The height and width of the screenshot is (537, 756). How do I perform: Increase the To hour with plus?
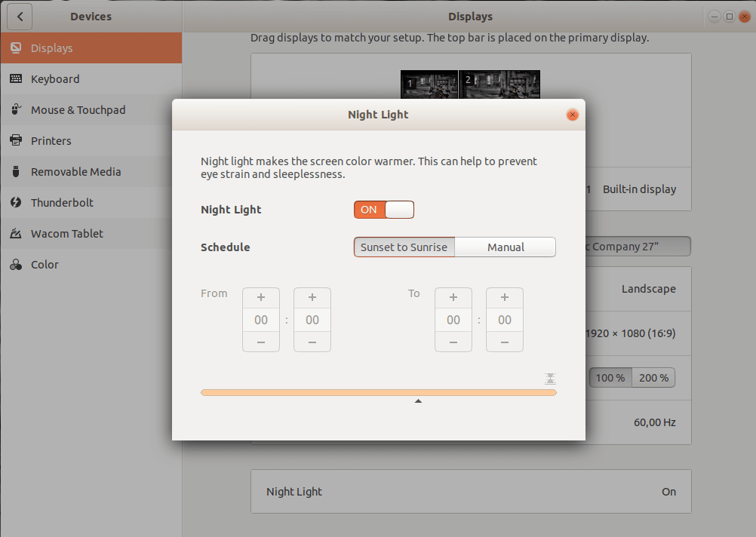[453, 297]
